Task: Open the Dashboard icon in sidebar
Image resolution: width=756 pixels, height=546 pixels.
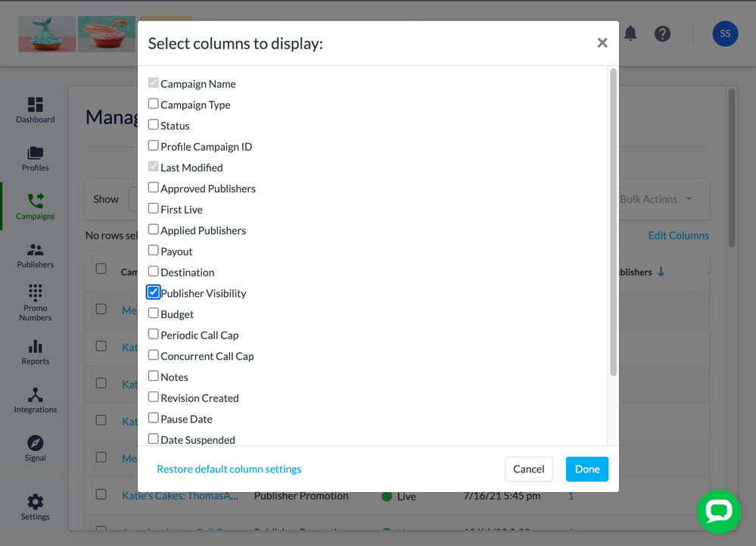Action: [x=36, y=105]
